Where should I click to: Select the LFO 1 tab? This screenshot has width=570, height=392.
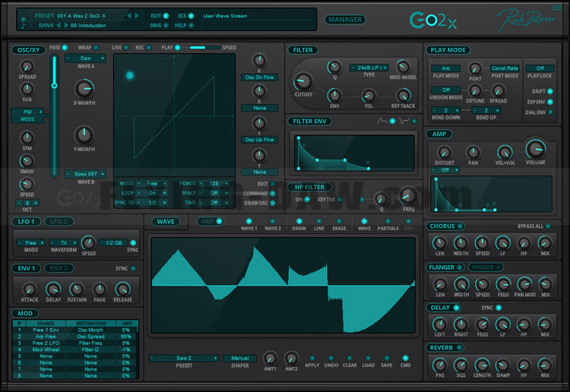pos(26,221)
